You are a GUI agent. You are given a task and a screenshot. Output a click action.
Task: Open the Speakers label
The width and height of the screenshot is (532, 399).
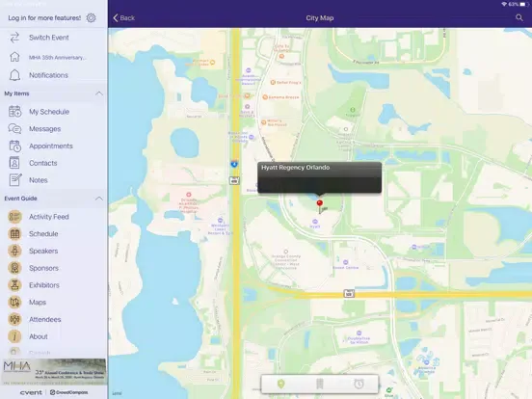pyautogui.click(x=43, y=251)
